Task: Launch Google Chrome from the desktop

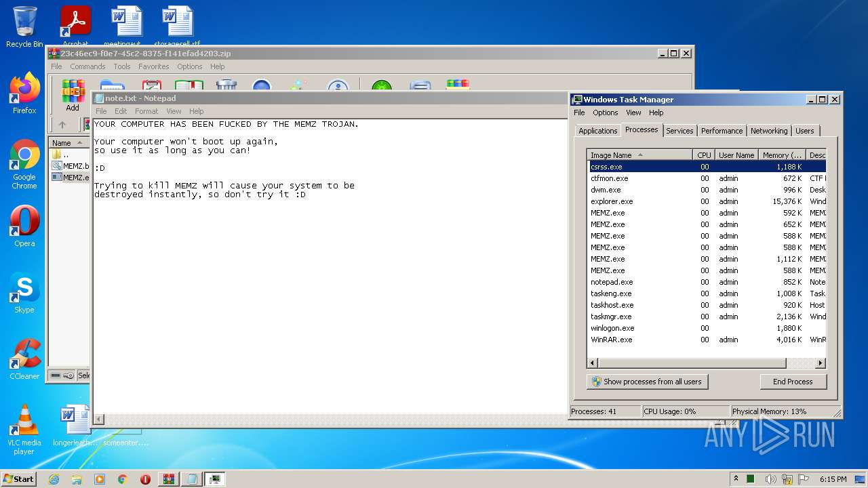Action: tap(24, 164)
